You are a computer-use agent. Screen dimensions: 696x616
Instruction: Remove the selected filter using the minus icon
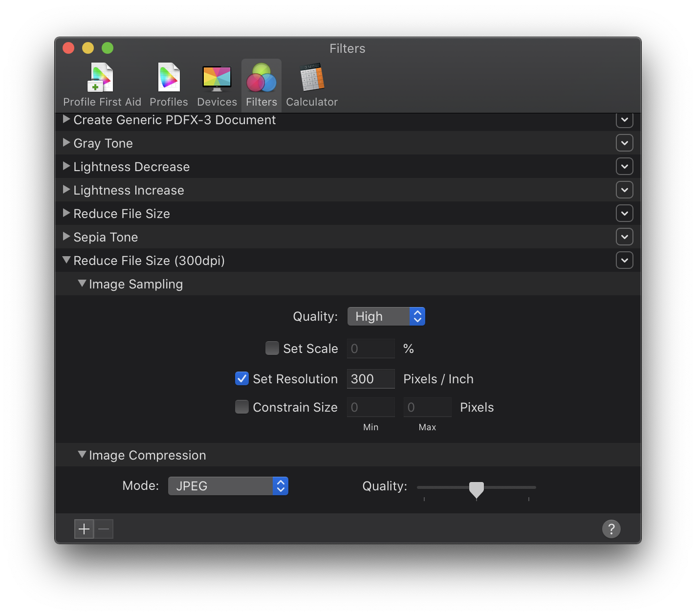(103, 528)
